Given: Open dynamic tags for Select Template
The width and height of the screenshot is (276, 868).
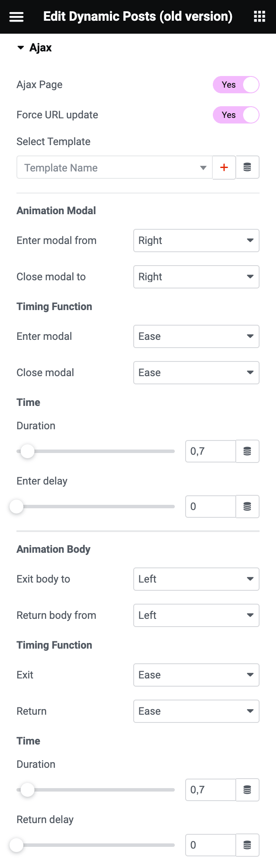Looking at the screenshot, I should (x=247, y=167).
